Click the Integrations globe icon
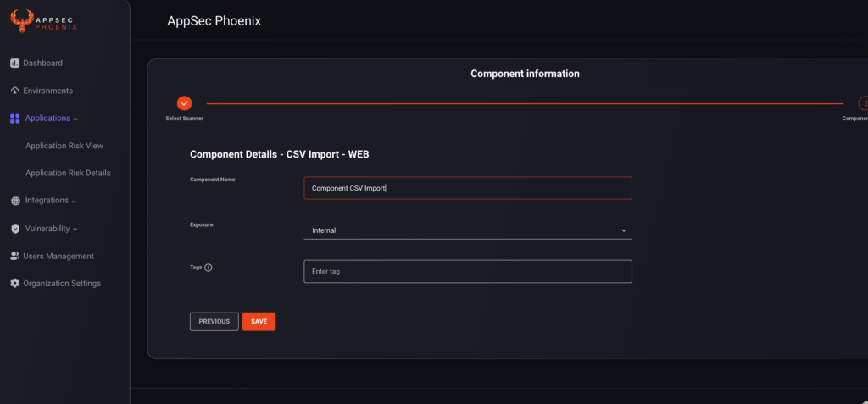 coord(15,201)
